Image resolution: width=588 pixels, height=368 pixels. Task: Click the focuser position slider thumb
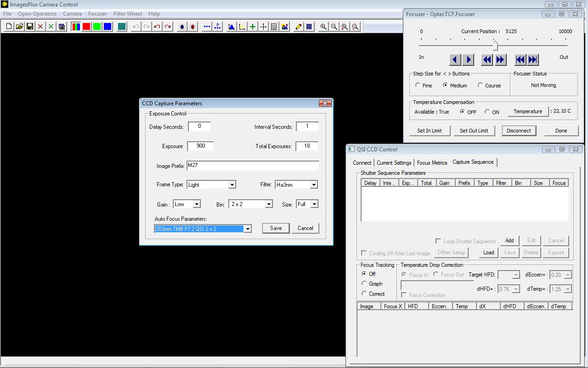(x=495, y=46)
